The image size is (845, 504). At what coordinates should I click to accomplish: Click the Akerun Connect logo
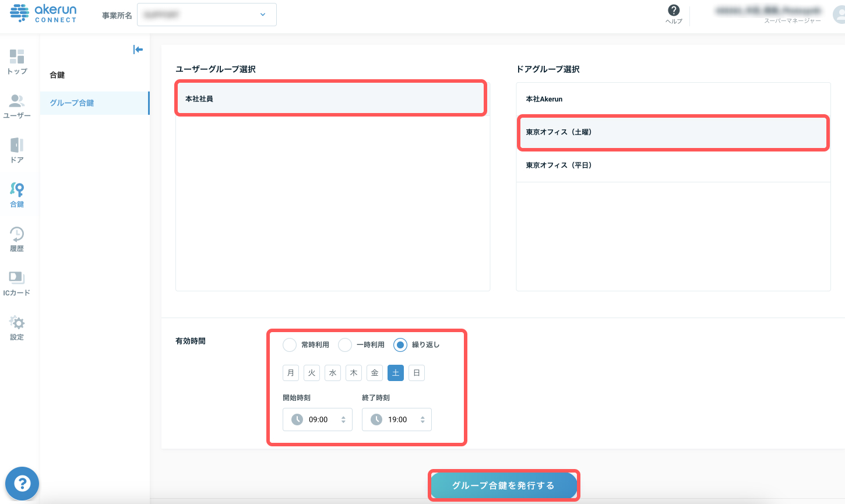[43, 13]
